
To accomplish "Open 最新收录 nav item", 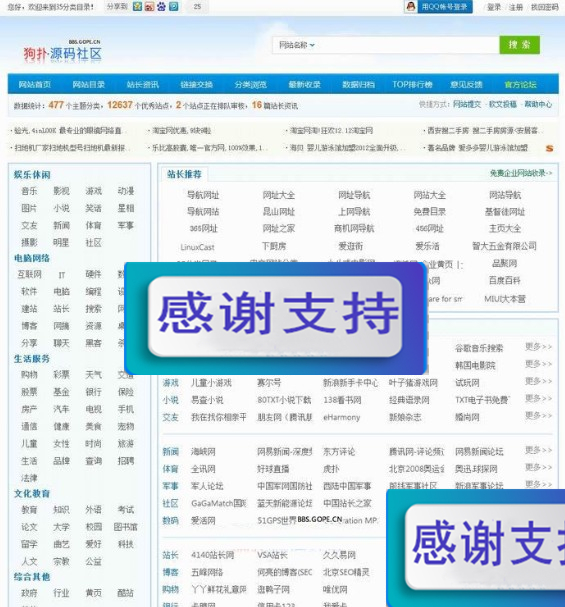I will click(x=305, y=84).
